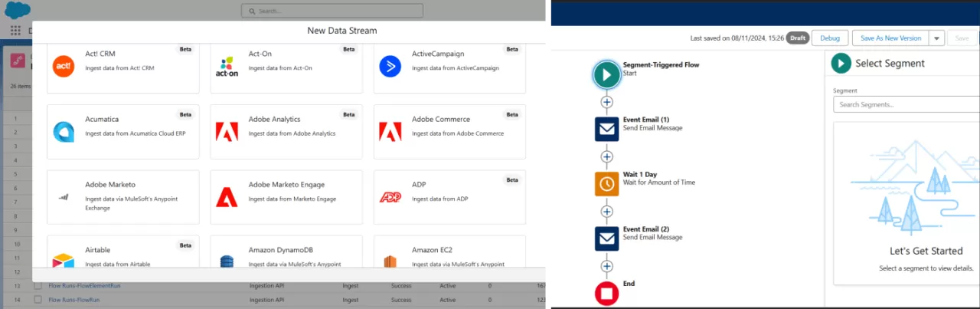This screenshot has height=309, width=980.
Task: Click the 'Segment-Triggered Flow' start label
Action: tap(661, 64)
